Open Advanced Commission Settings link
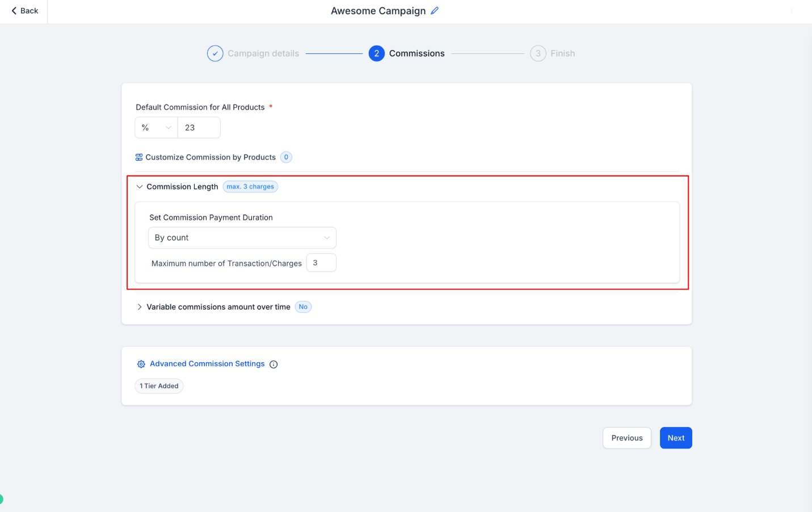 pyautogui.click(x=207, y=364)
